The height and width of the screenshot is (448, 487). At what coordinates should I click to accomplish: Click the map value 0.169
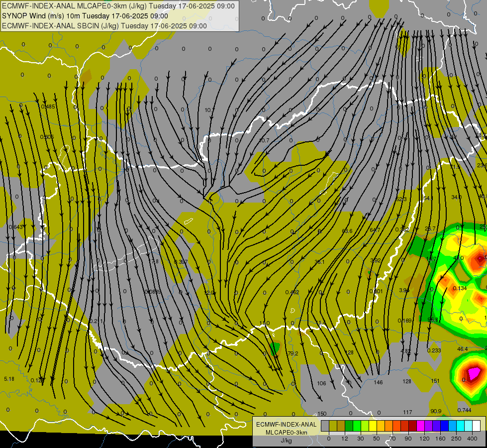pyautogui.click(x=405, y=321)
